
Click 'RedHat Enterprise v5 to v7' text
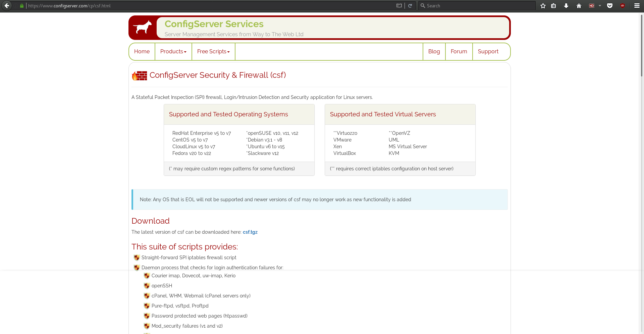(202, 133)
